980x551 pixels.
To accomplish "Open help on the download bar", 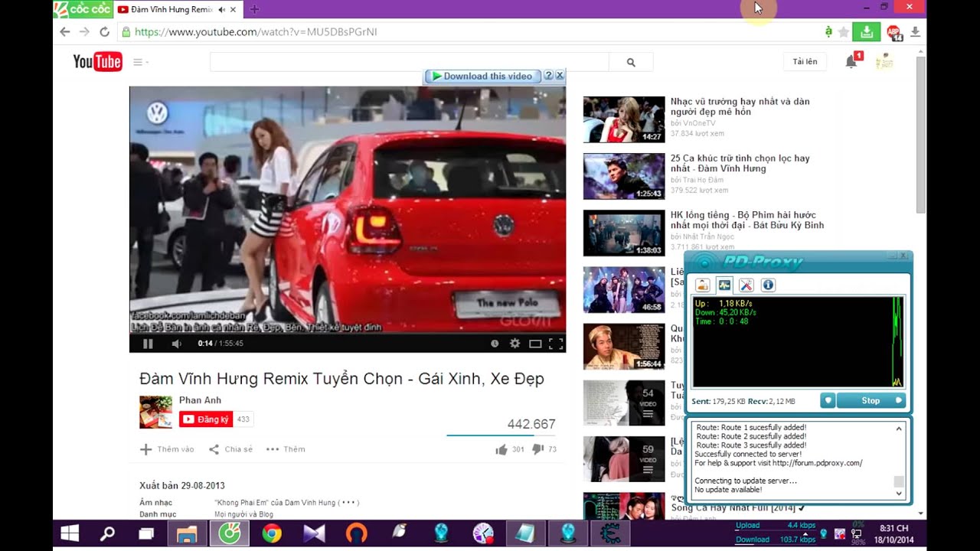I will pyautogui.click(x=548, y=76).
